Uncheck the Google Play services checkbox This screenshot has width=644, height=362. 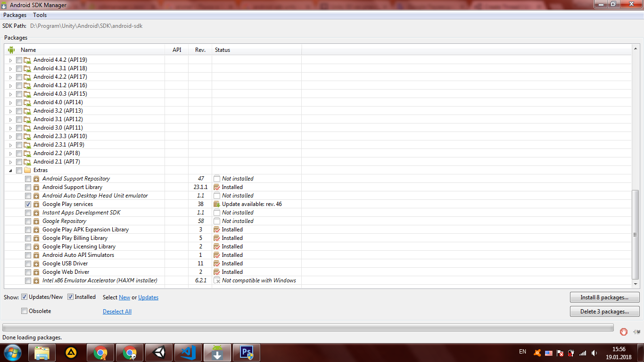click(28, 204)
